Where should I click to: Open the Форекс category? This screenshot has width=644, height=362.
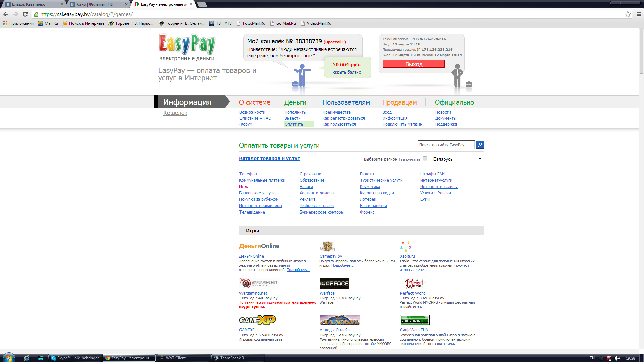pyautogui.click(x=367, y=212)
